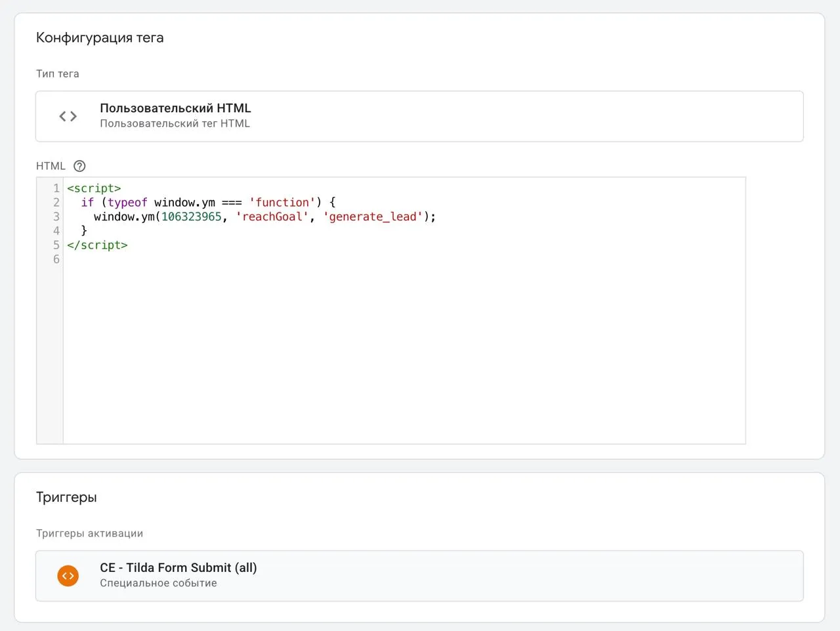840x631 pixels.
Task: Click the Триггеры активации label
Action: 89,533
